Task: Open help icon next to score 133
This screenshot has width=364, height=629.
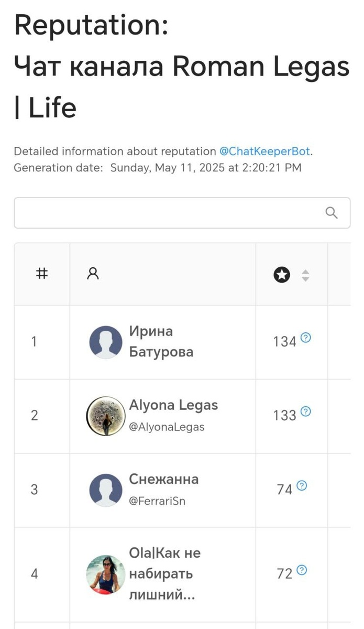Action: [306, 411]
